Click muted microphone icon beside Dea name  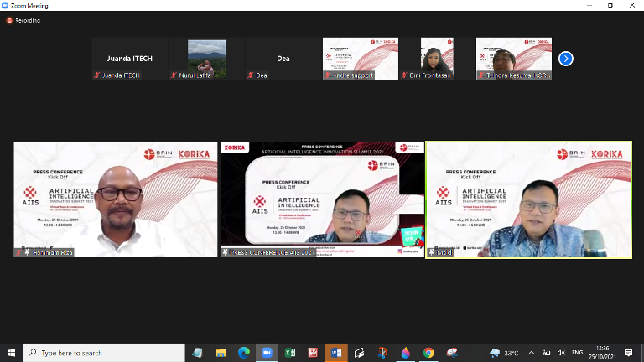[x=251, y=75]
